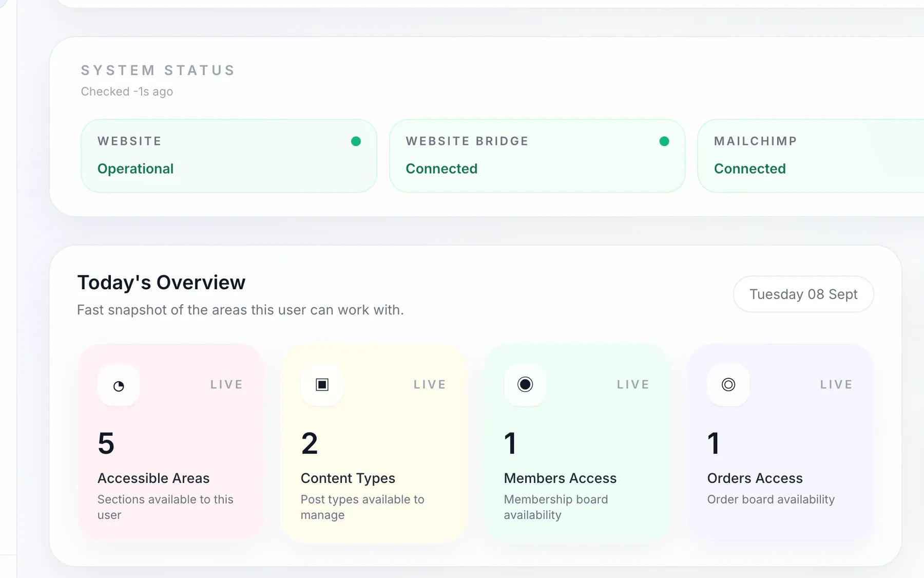Open the Members Access overview card
The height and width of the screenshot is (578, 924).
tap(576, 442)
